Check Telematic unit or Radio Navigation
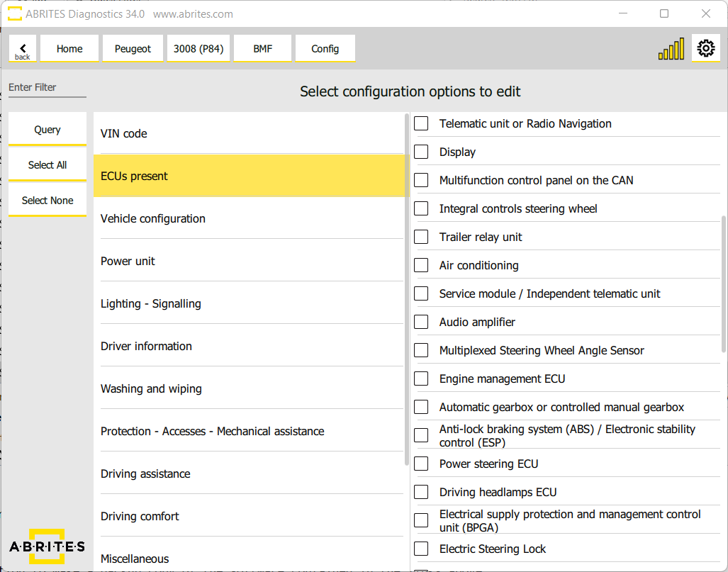The width and height of the screenshot is (728, 572). [x=421, y=123]
